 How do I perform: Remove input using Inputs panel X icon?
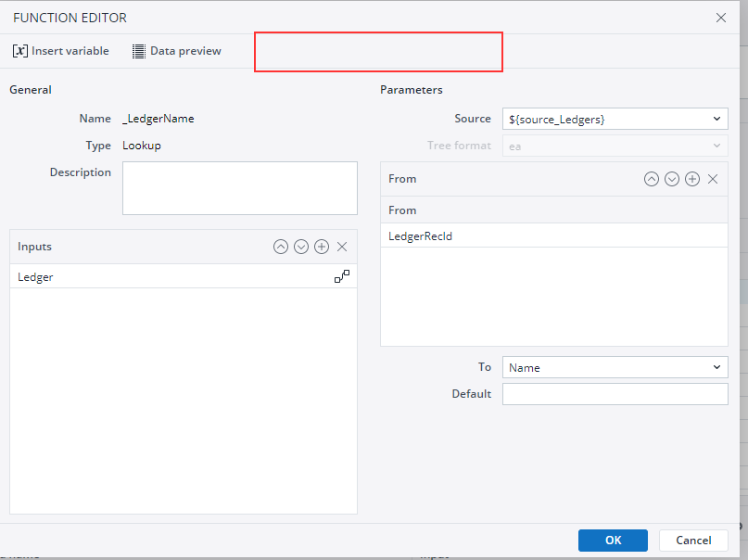[x=342, y=247]
